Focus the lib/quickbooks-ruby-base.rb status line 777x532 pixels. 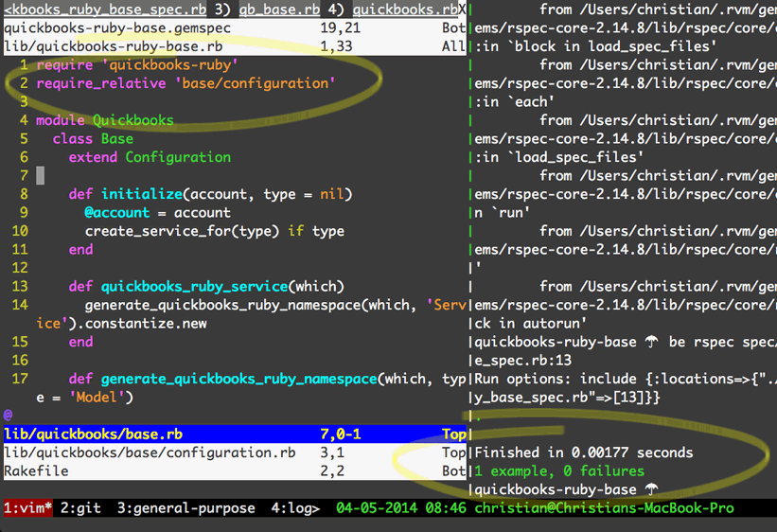pyautogui.click(x=235, y=46)
